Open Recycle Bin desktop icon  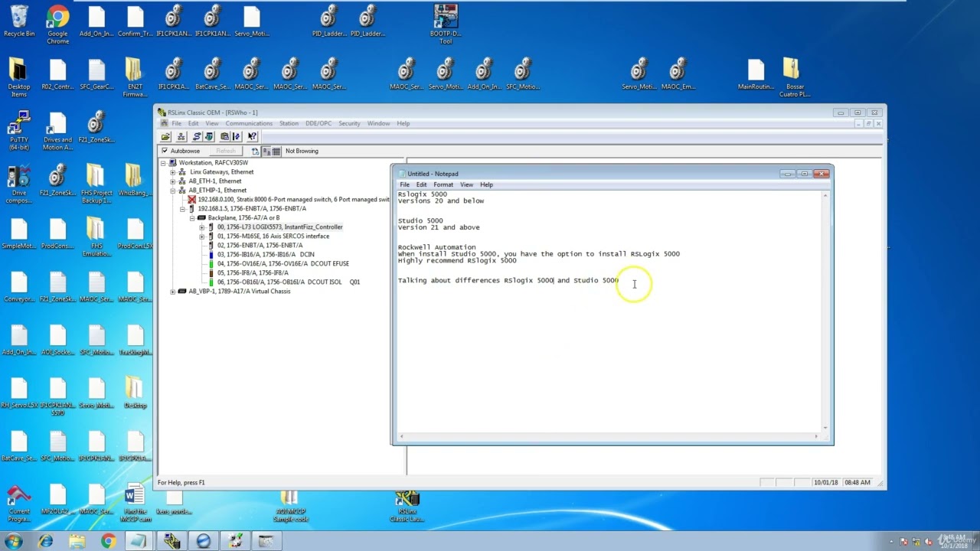point(19,21)
